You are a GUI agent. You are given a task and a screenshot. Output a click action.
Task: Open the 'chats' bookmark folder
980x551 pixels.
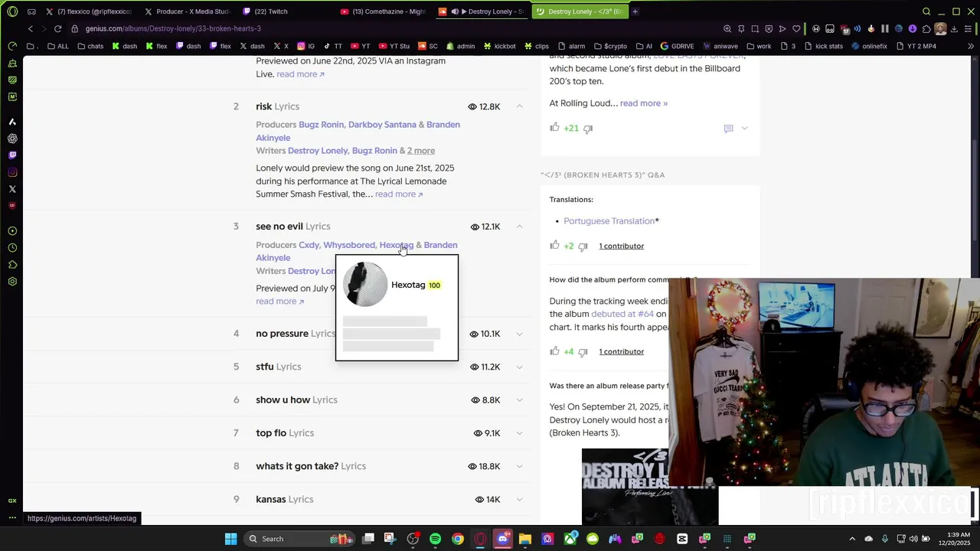90,46
